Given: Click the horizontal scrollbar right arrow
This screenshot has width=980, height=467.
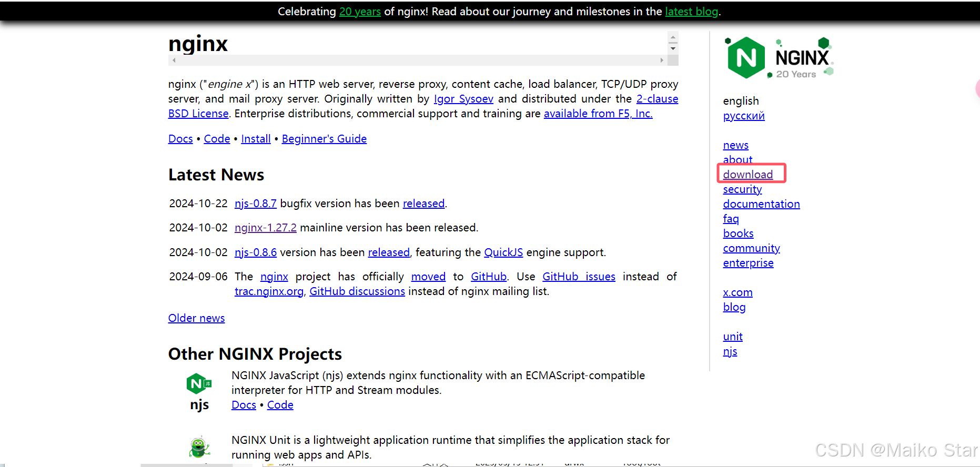Looking at the screenshot, I should click(x=662, y=60).
